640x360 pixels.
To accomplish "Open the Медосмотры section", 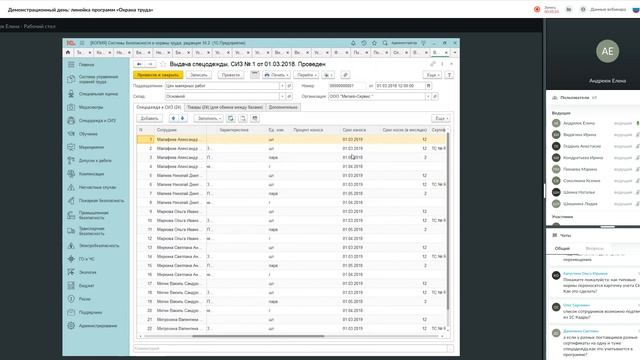I will point(91,107).
